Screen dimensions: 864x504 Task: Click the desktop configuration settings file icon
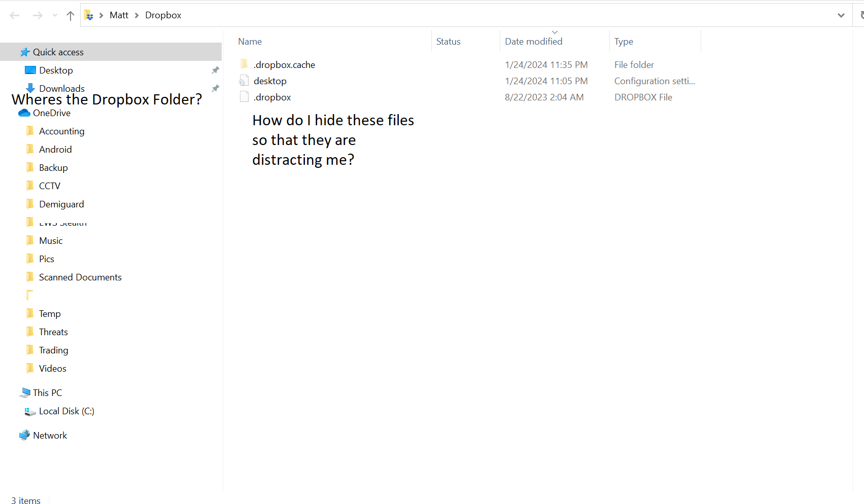244,81
